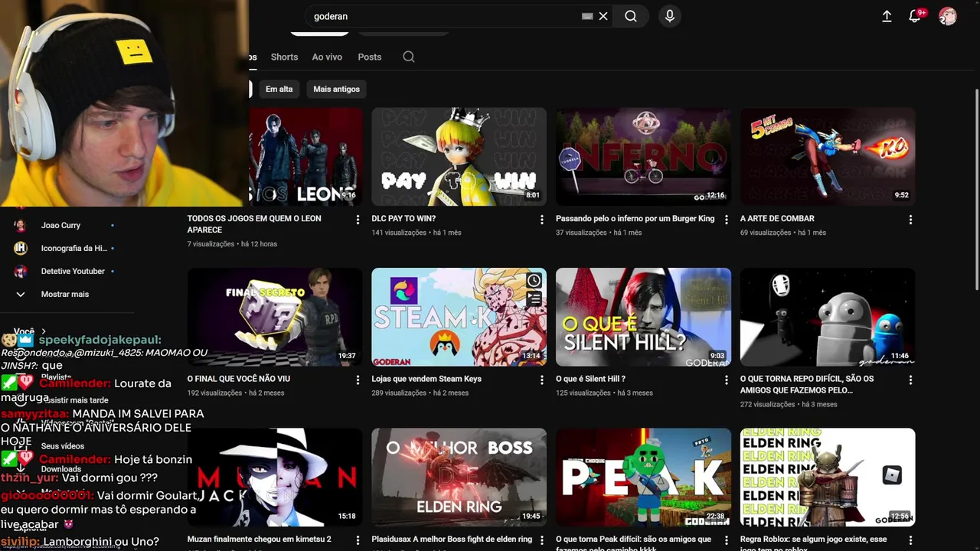Open title 'A ARTE DE COMBAR'
Screen dimensions: 980x551
pyautogui.click(x=776, y=218)
